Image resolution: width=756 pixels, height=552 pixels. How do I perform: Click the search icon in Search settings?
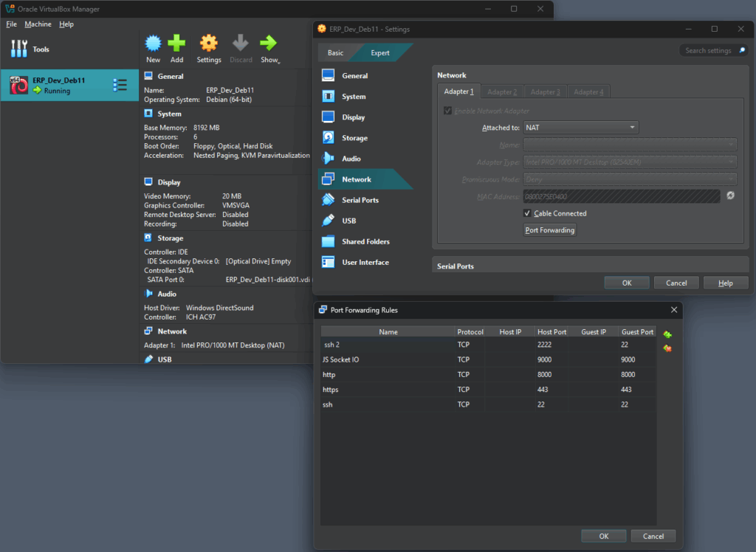coord(743,50)
